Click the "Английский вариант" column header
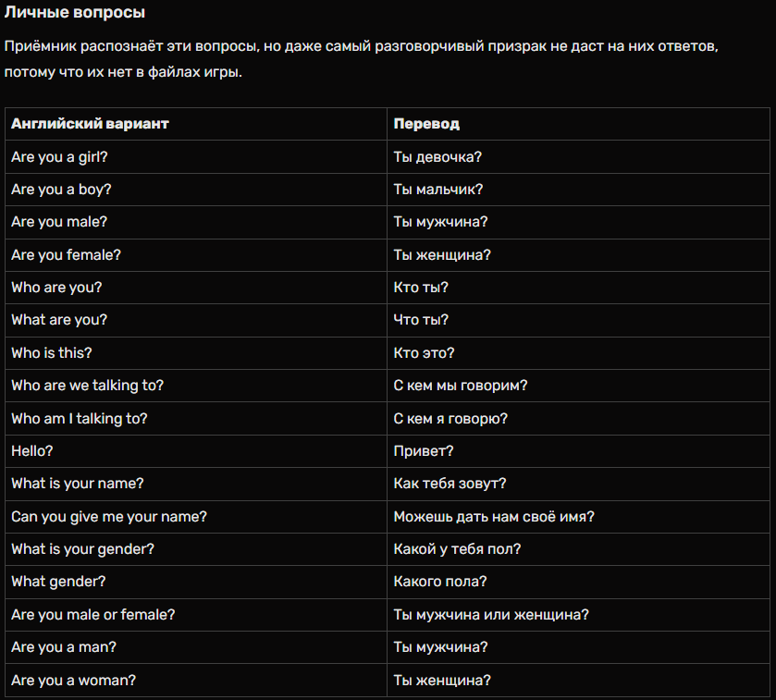776x700 pixels. point(90,124)
